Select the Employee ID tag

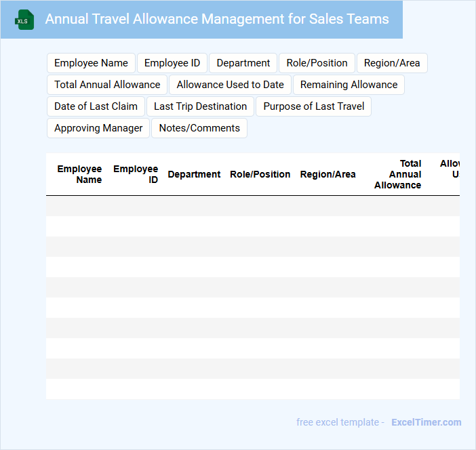point(172,63)
